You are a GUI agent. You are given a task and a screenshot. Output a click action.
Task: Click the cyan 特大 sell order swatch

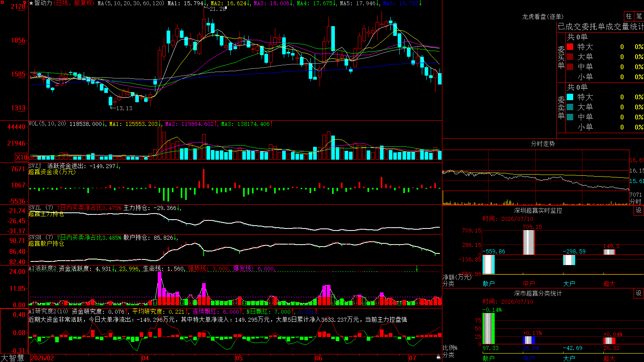(x=570, y=97)
